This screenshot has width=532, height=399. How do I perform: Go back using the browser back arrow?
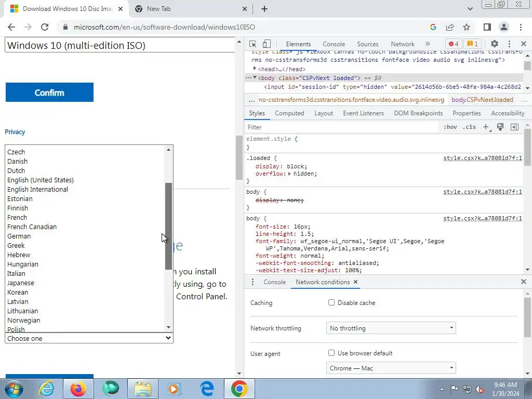point(11,27)
